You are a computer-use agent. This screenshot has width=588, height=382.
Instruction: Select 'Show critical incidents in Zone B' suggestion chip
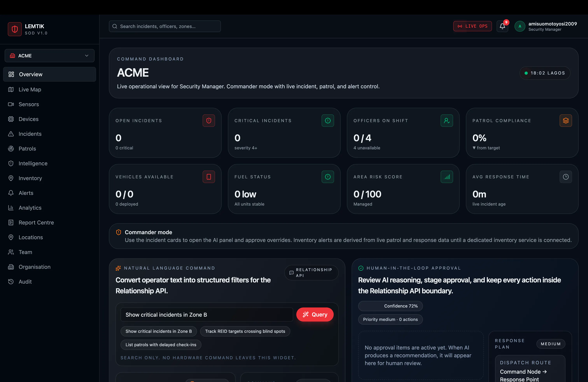coord(159,331)
